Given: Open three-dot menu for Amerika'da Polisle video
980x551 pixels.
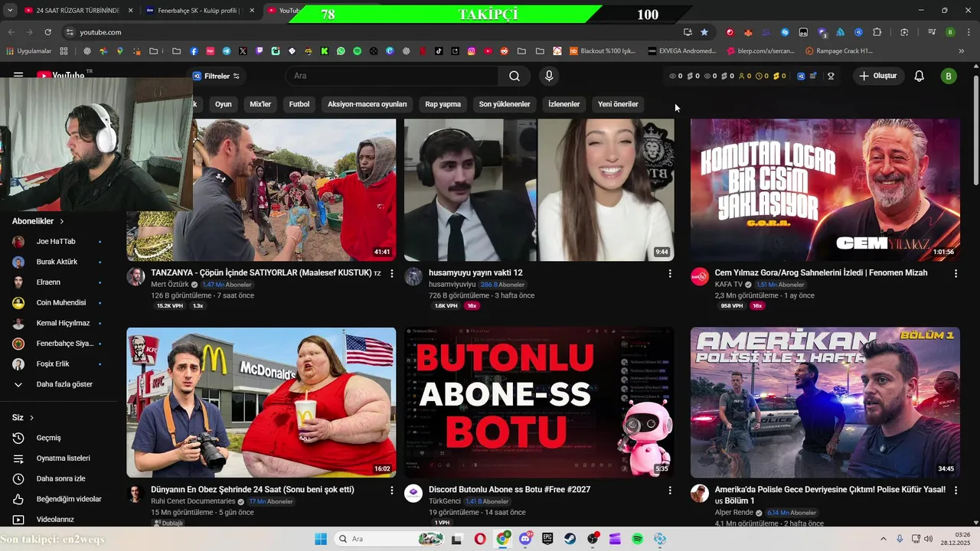Looking at the screenshot, I should click(x=955, y=490).
